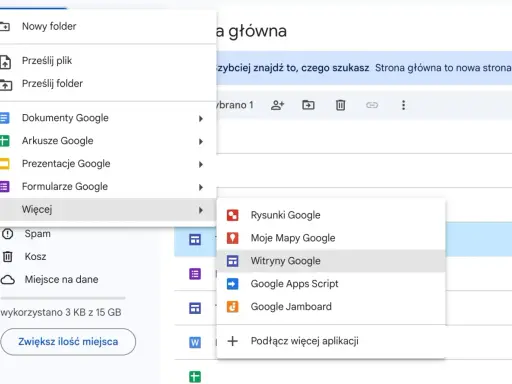Click the lower Sites file icon in list
The height and width of the screenshot is (384, 512).
point(195,308)
